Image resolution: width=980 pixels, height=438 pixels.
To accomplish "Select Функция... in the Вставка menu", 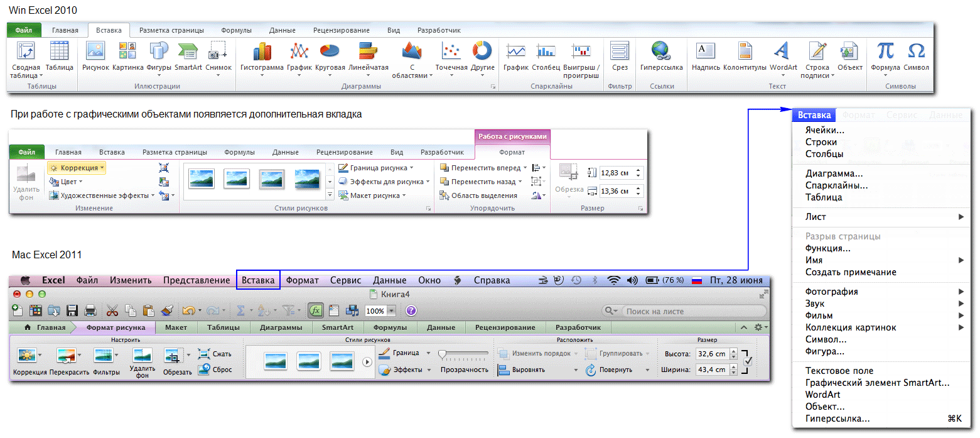I will pyautogui.click(x=827, y=248).
